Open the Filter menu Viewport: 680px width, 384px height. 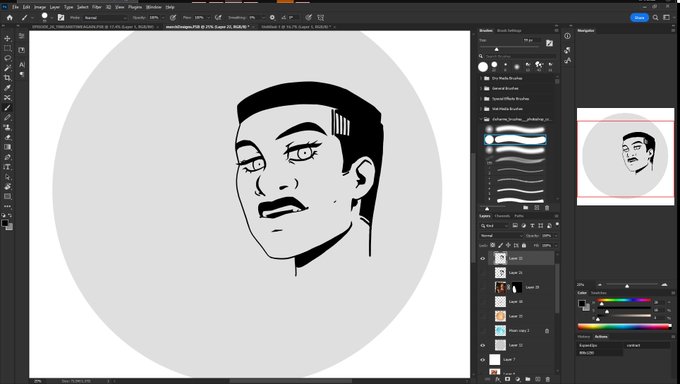[x=97, y=7]
